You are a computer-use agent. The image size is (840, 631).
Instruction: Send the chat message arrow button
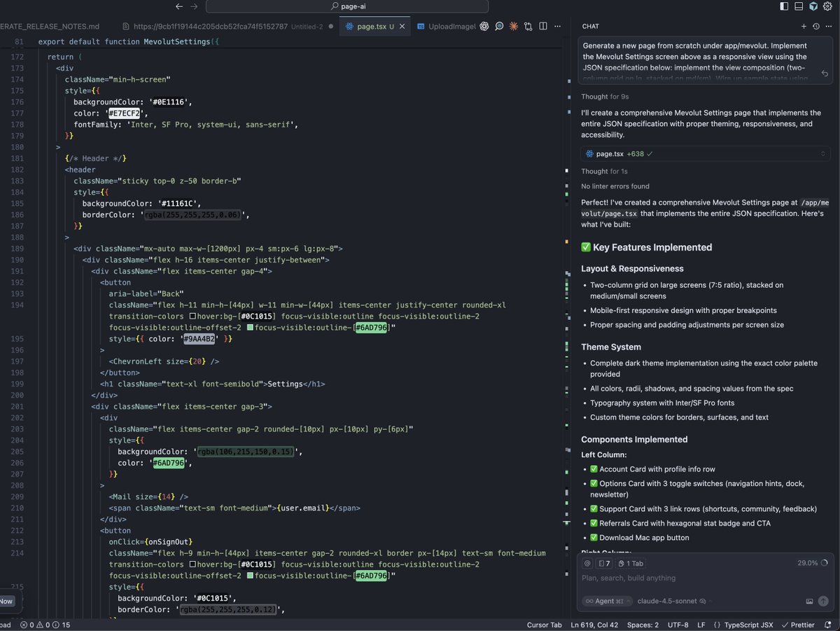[x=823, y=601]
